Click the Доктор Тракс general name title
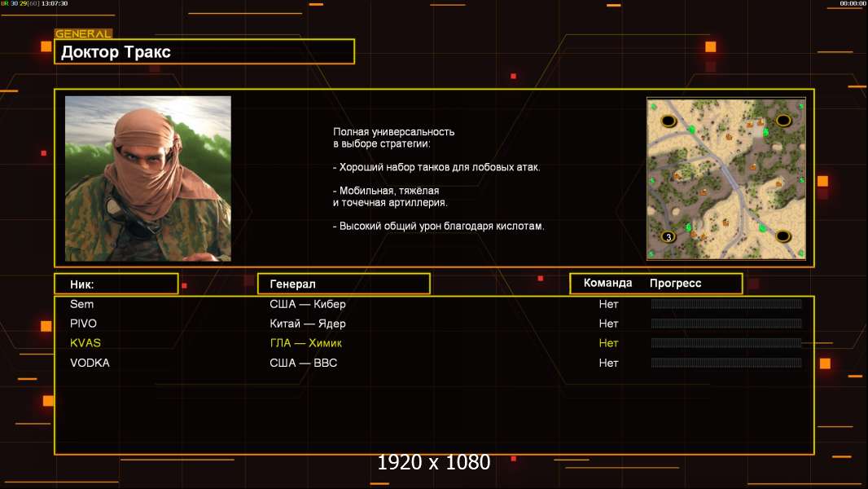 click(116, 52)
